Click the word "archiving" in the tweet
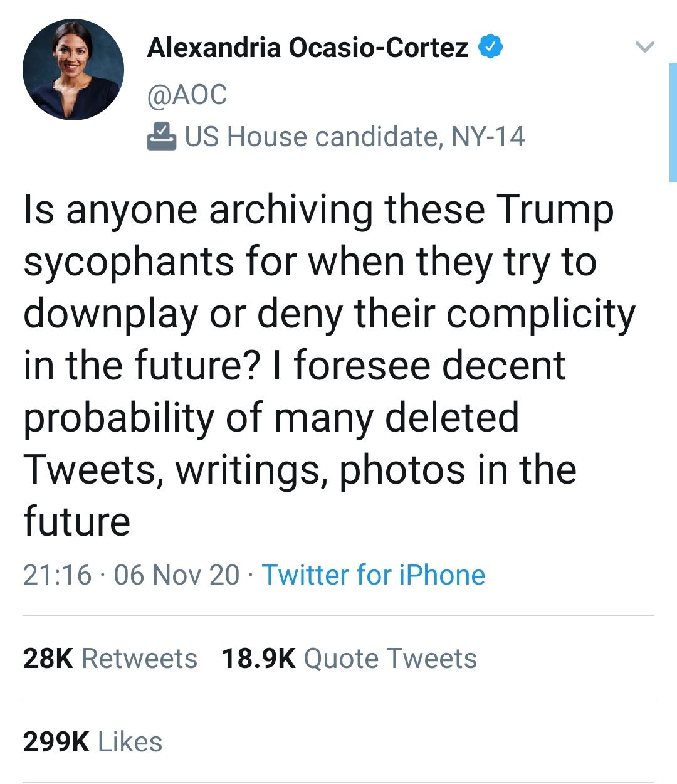677x784 pixels. point(291,209)
